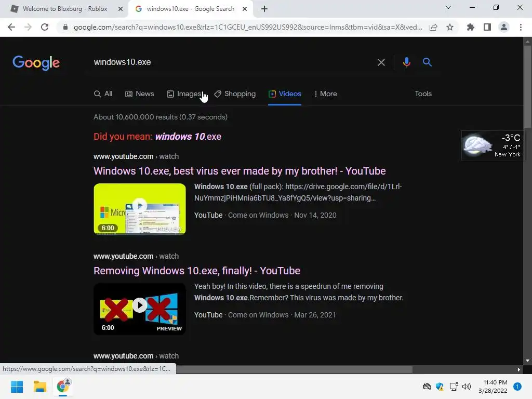Share this page using address bar icon
This screenshot has width=532, height=399.
(x=433, y=27)
